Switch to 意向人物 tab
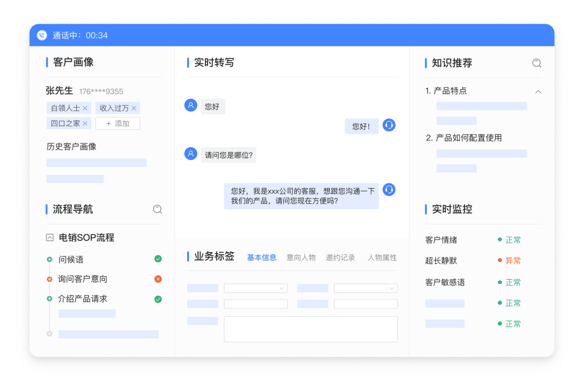 [x=301, y=257]
